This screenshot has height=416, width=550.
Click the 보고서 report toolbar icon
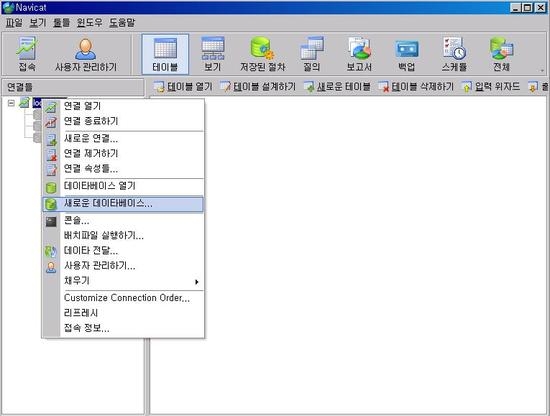pyautogui.click(x=359, y=54)
